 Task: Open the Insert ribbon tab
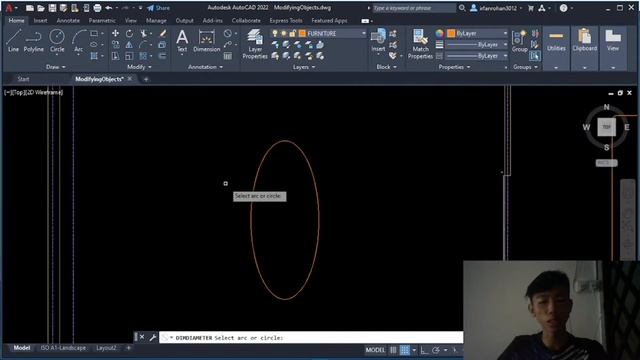(40, 20)
